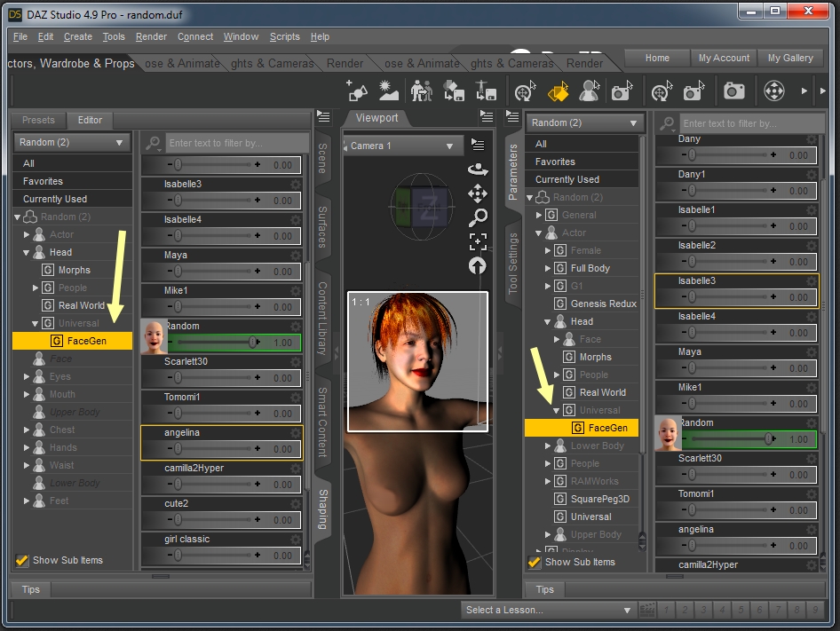
Task: Expand the Chest node in the Shaping pane
Action: [x=27, y=430]
